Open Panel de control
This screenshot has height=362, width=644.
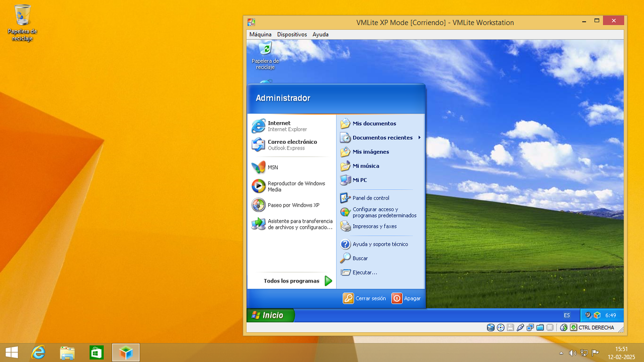tap(380, 198)
